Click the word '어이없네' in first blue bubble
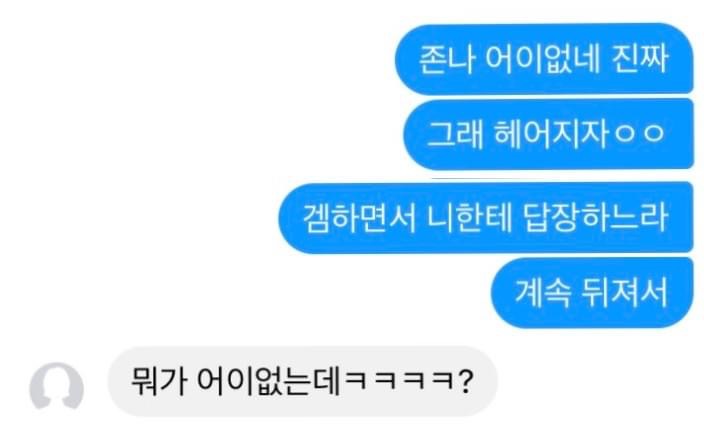The image size is (704, 426). pyautogui.click(x=543, y=59)
